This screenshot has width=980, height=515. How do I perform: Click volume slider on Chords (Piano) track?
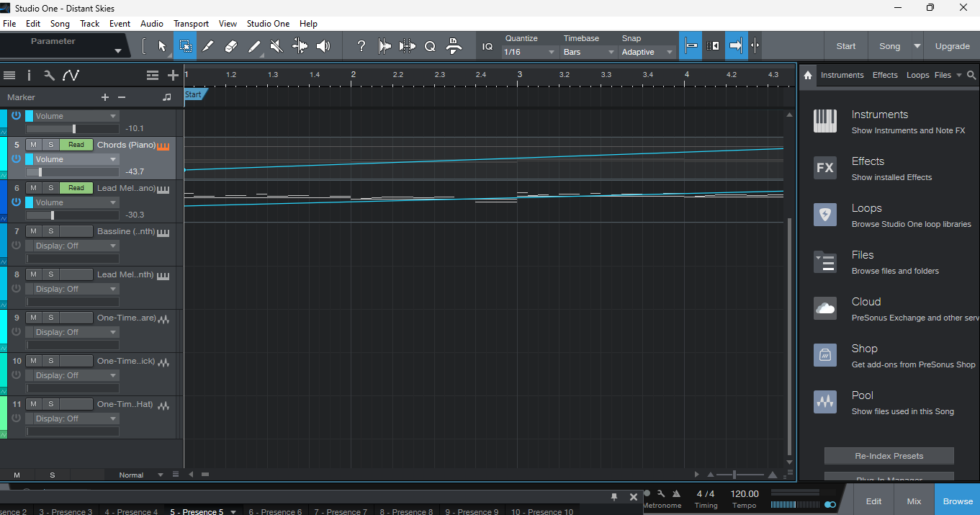72,172
